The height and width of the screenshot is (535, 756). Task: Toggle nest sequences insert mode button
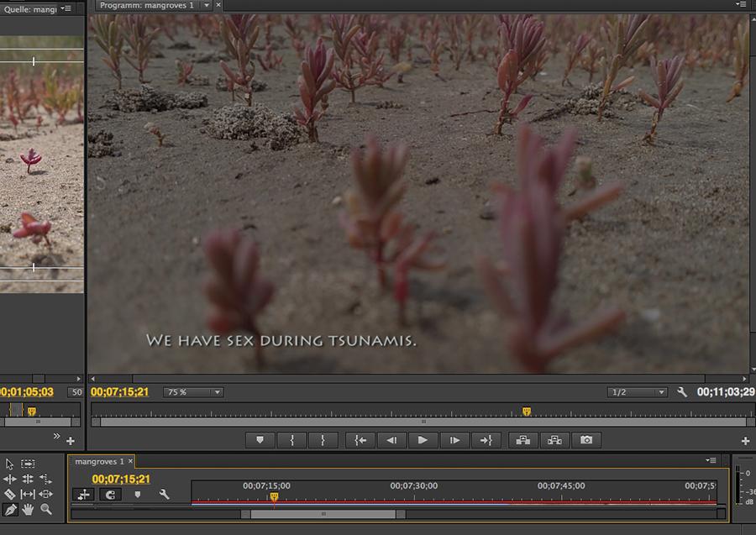click(83, 495)
